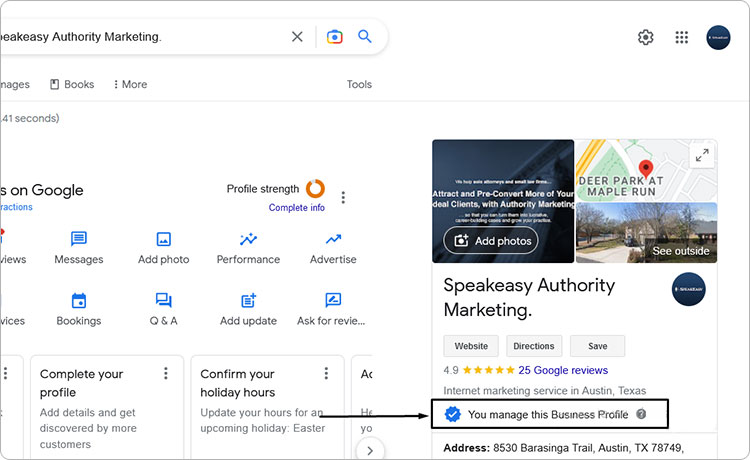Open the More search filters menu
Image resolution: width=750 pixels, height=460 pixels.
coord(130,84)
